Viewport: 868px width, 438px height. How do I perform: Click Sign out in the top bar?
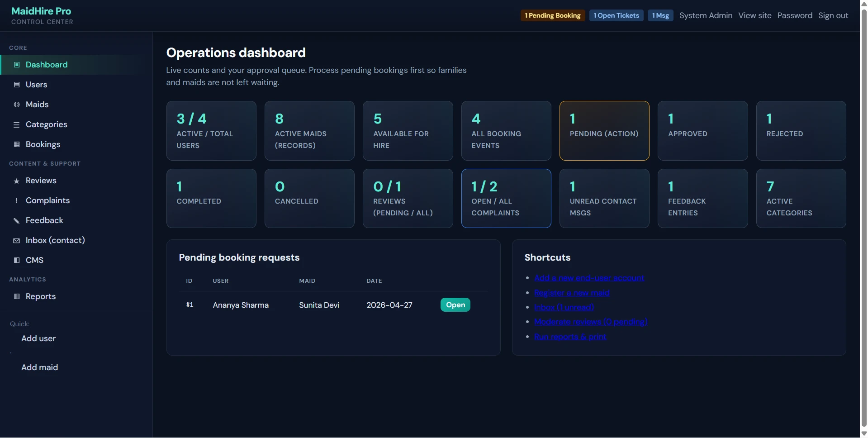(833, 15)
